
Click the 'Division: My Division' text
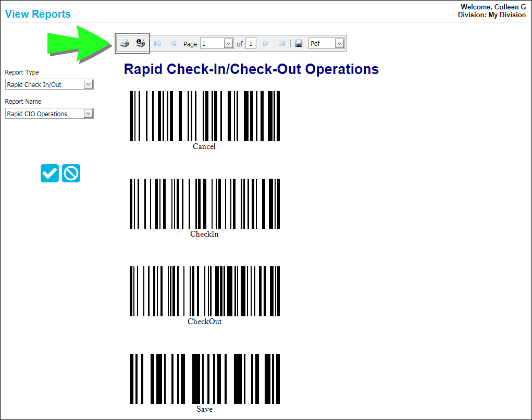(x=492, y=15)
